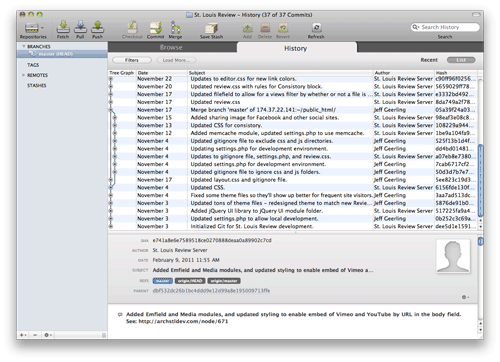Select the STASHES sidebar section
The width and height of the screenshot is (500, 362).
click(37, 86)
